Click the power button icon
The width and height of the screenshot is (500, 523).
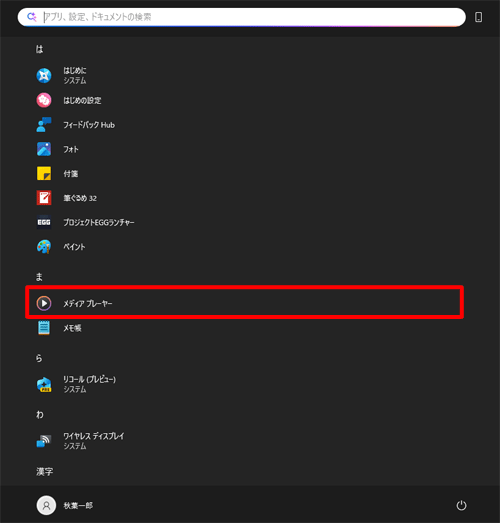click(461, 505)
